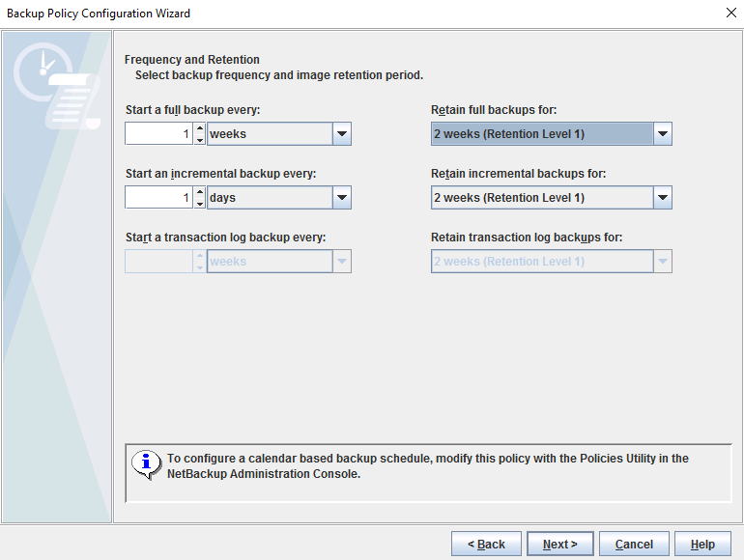Expand the 'Retain full backups for' dropdown
Viewport: 744px width, 560px height.
point(662,134)
